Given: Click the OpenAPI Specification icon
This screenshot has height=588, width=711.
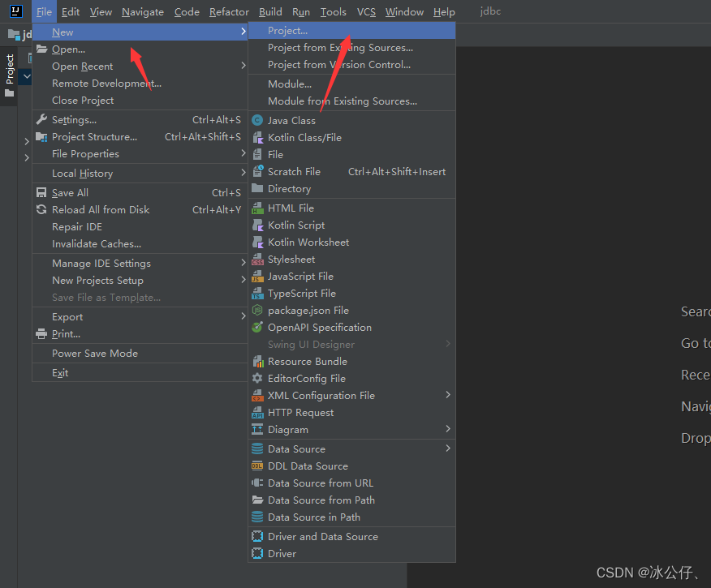Looking at the screenshot, I should click(257, 328).
